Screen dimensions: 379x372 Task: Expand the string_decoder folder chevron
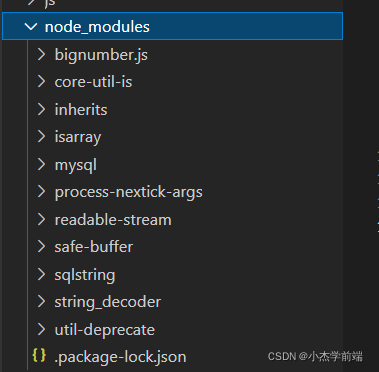click(x=41, y=302)
